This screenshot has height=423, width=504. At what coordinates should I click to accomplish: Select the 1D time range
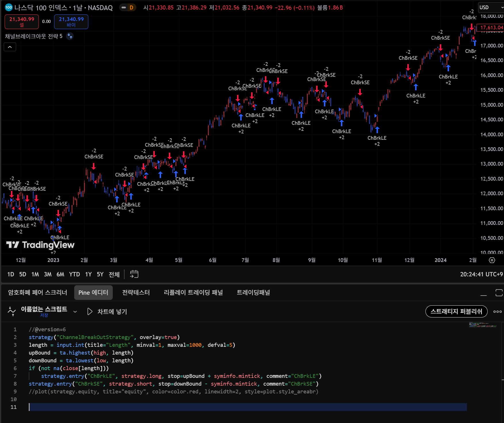[x=11, y=274]
